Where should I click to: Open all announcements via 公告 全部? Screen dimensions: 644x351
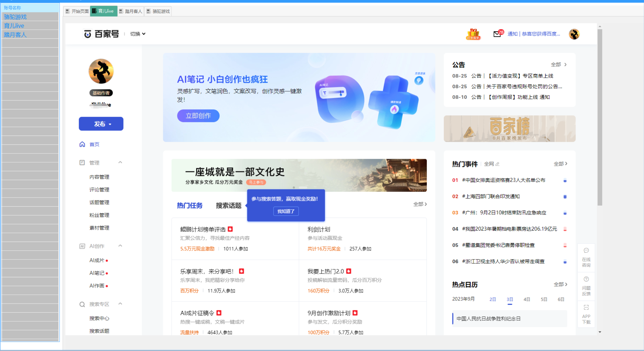tap(559, 64)
